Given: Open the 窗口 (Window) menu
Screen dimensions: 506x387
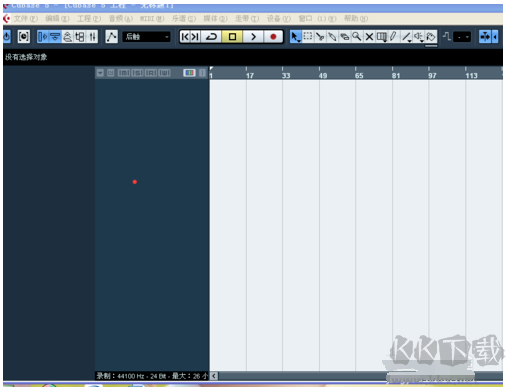Looking at the screenshot, I should (x=305, y=19).
